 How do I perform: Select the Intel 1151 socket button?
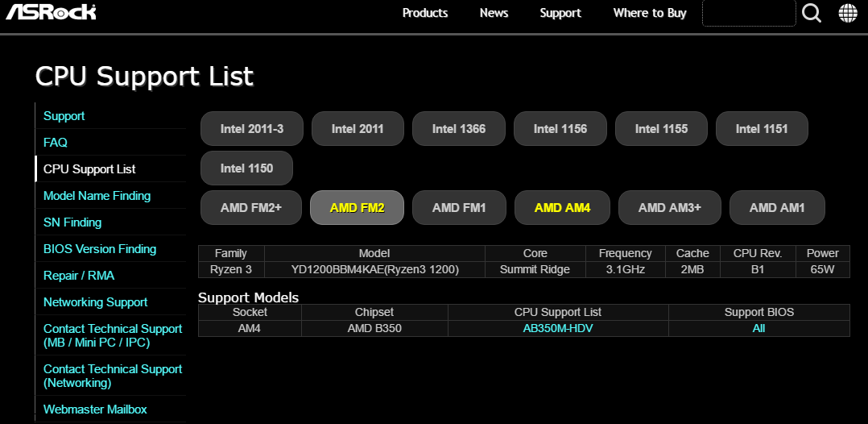pyautogui.click(x=762, y=129)
